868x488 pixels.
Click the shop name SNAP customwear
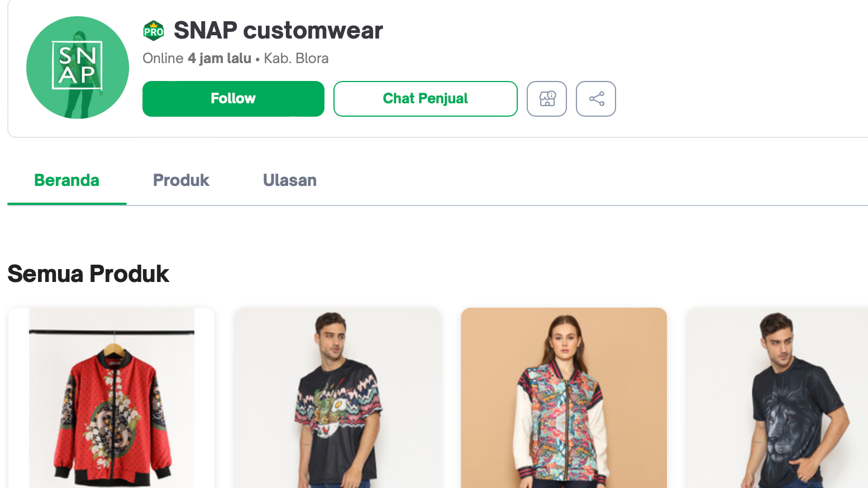pyautogui.click(x=278, y=31)
